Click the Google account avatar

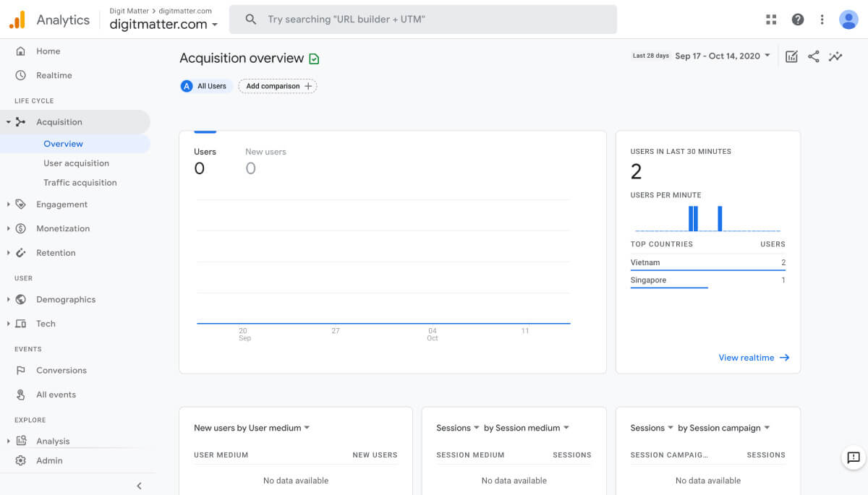pos(848,20)
